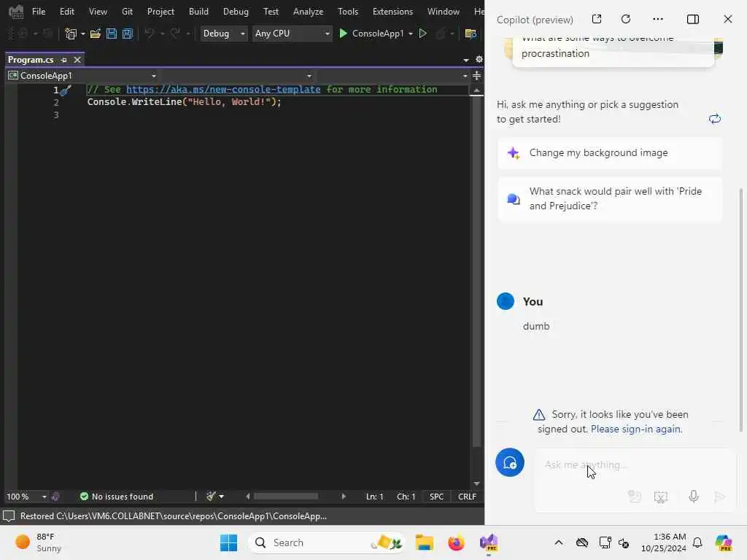Start new topic in Copilot
This screenshot has width=747, height=560.
tap(510, 462)
